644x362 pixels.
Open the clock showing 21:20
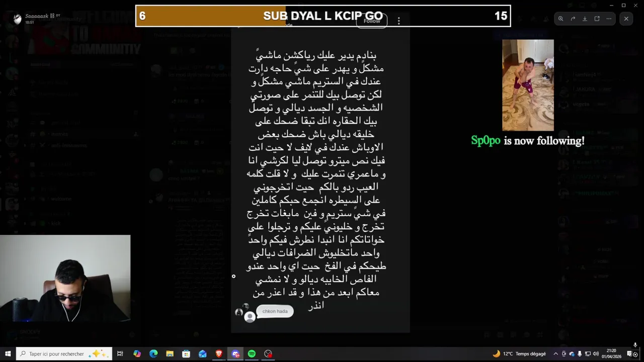(611, 354)
